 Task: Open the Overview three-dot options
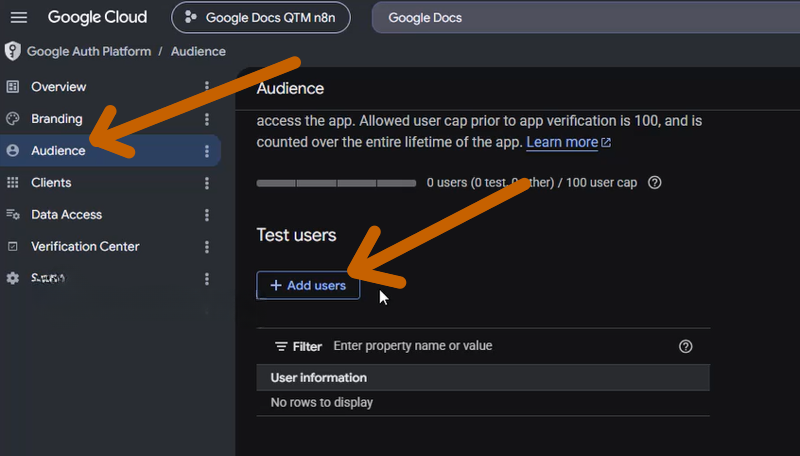pyautogui.click(x=207, y=87)
